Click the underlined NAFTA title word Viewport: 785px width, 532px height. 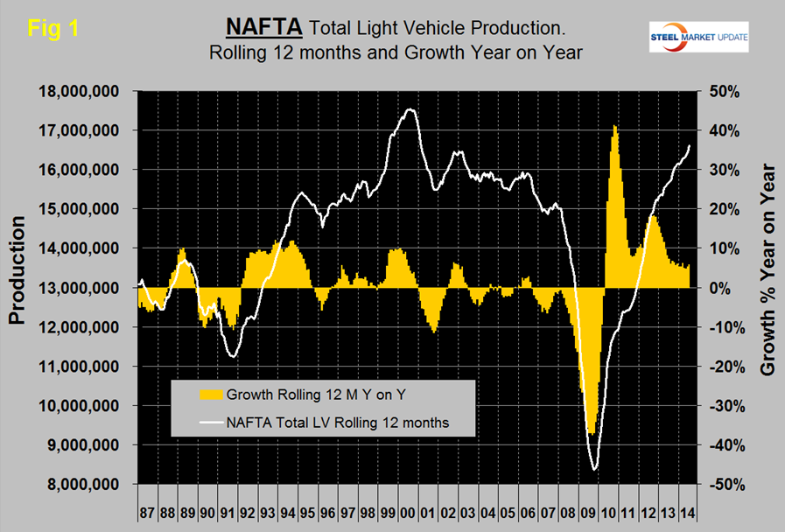coord(265,28)
